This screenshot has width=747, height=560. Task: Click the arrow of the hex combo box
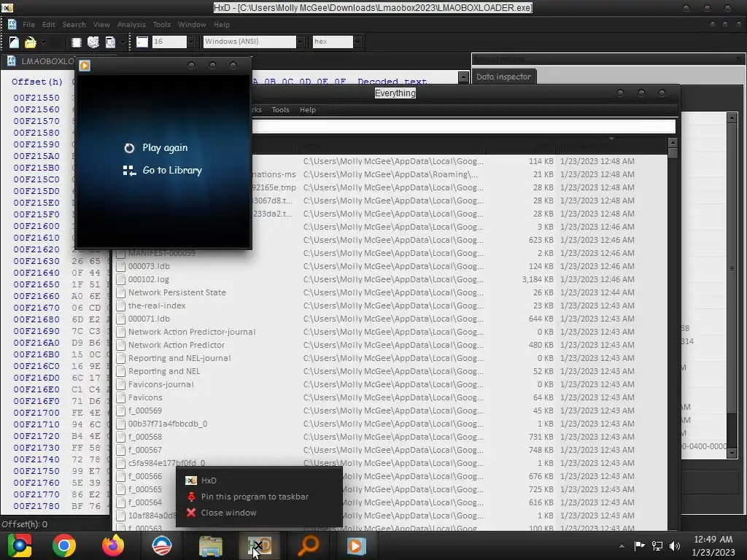pos(357,42)
